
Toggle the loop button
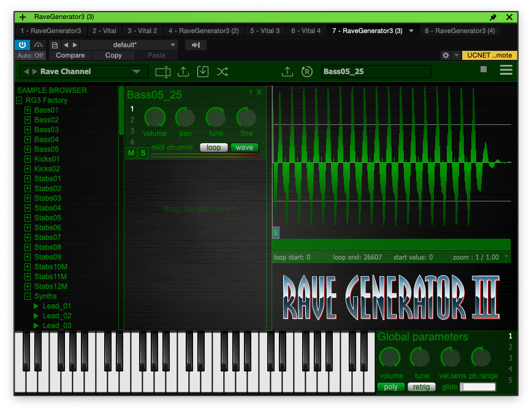pos(214,148)
